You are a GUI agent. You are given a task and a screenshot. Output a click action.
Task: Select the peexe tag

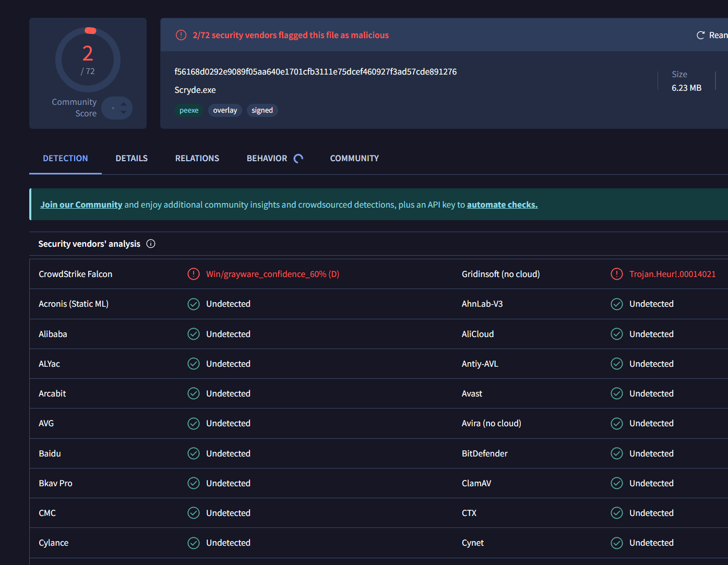coord(189,110)
